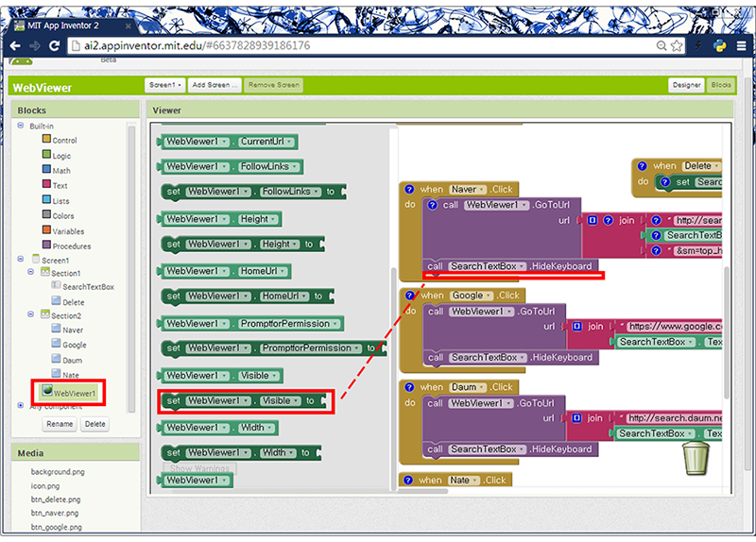Go back with the browser back arrow

(x=15, y=45)
